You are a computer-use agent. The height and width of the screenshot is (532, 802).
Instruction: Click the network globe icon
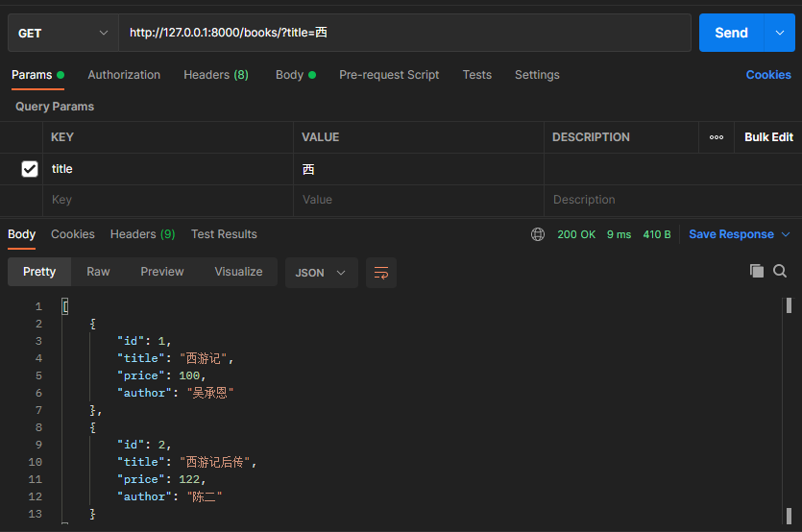(538, 234)
